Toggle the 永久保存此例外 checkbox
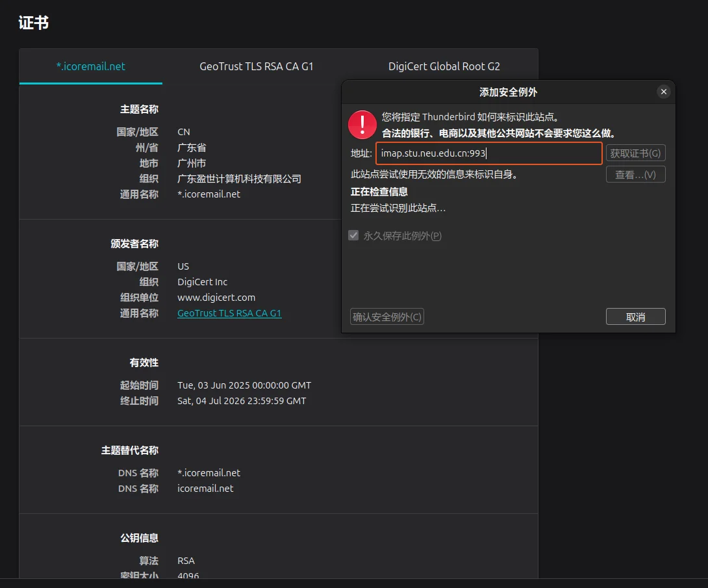Viewport: 708px width, 588px height. coord(353,235)
